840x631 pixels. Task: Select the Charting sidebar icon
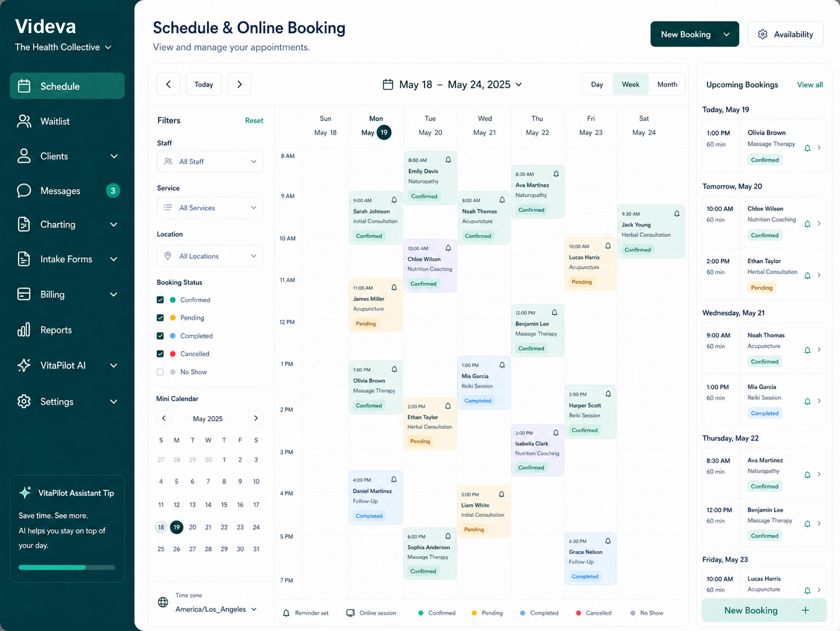tap(24, 225)
